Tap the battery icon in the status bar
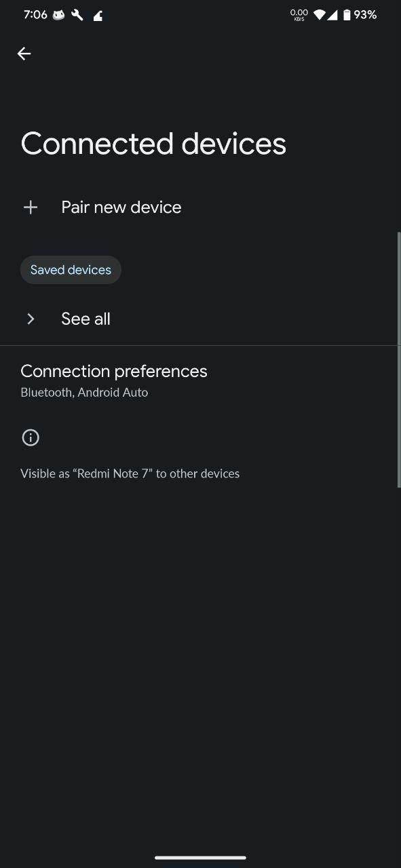Screen dimensions: 401x868 pos(347,14)
